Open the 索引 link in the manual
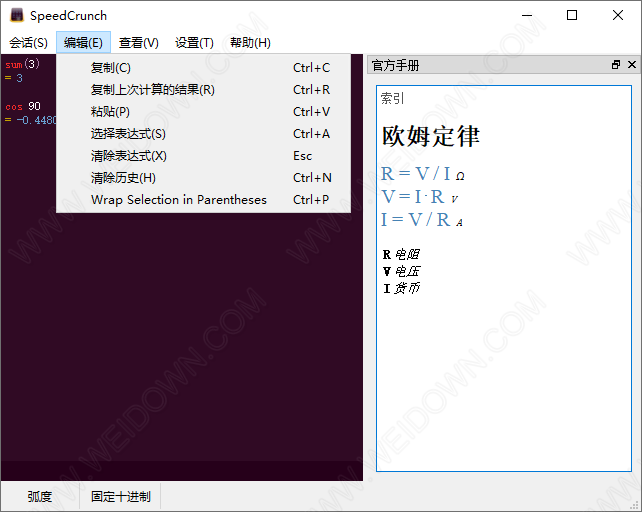Viewport: 642px width, 512px height. [x=392, y=98]
